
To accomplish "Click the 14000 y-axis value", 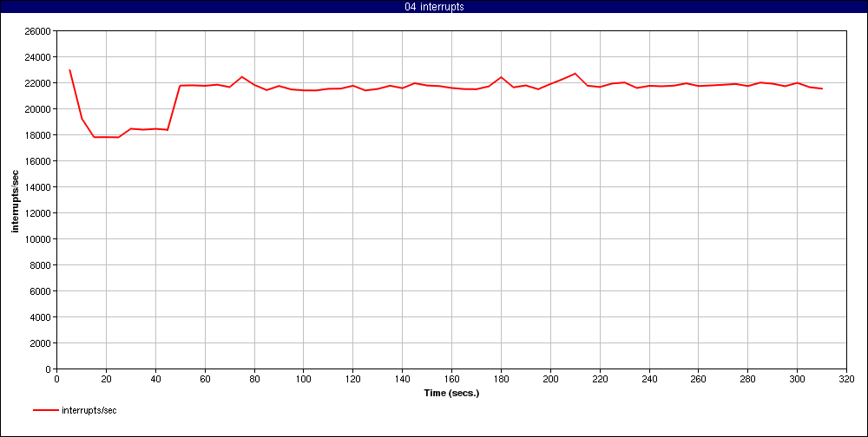I will (39, 187).
